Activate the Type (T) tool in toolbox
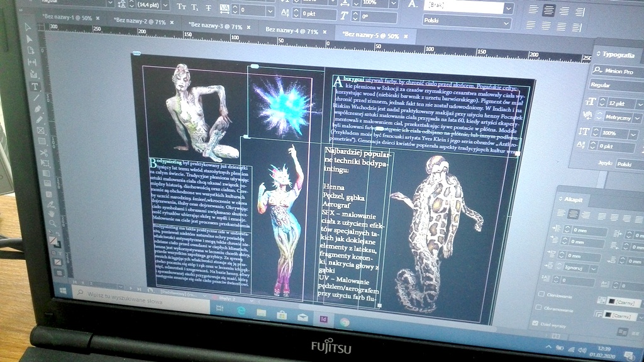Viewport: 644px width, 362px height. pyautogui.click(x=35, y=86)
